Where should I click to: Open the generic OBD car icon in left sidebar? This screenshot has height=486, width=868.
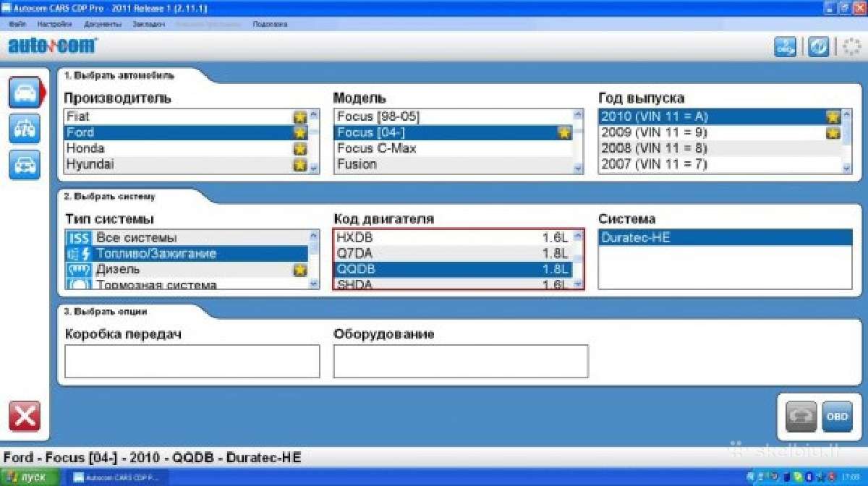point(25,164)
